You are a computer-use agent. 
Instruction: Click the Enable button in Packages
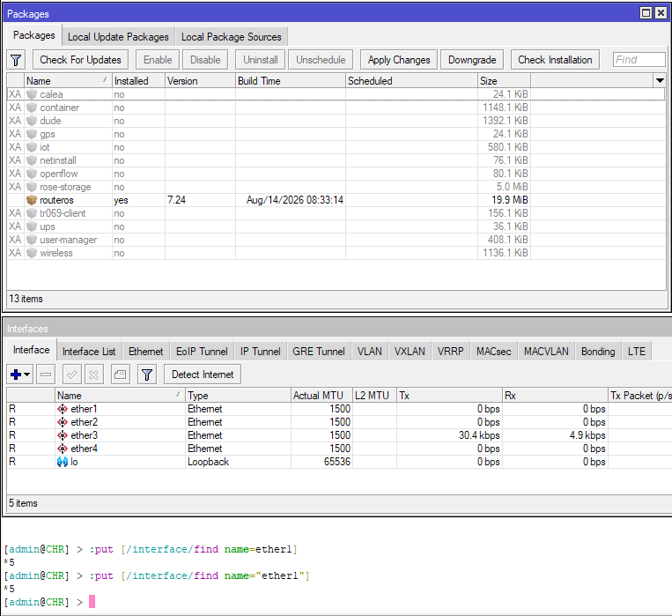pos(158,60)
